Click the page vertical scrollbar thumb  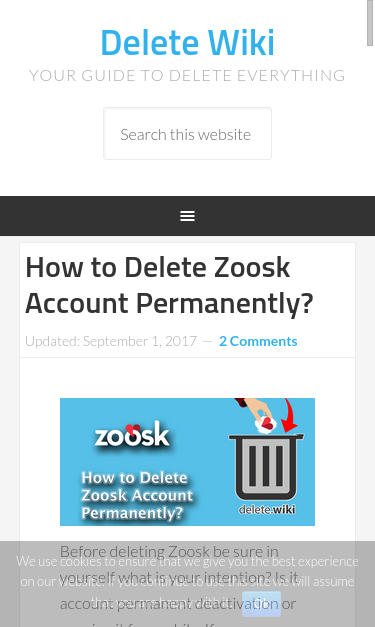(370, 23)
